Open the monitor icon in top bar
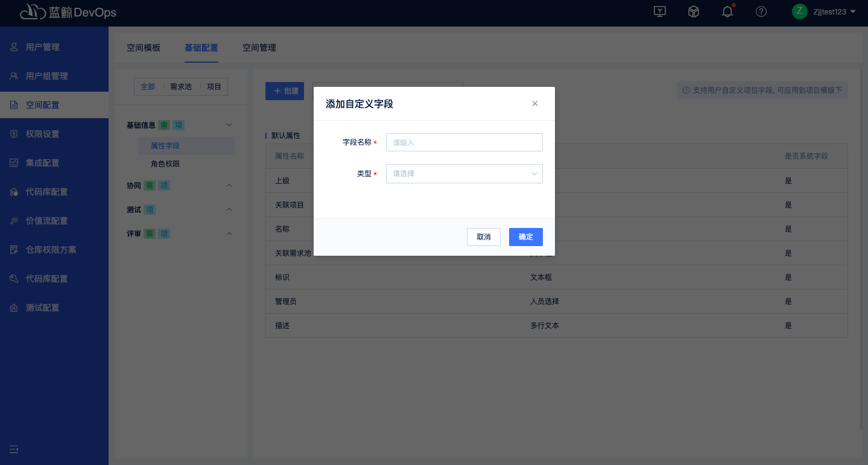This screenshot has width=868, height=465. [660, 11]
